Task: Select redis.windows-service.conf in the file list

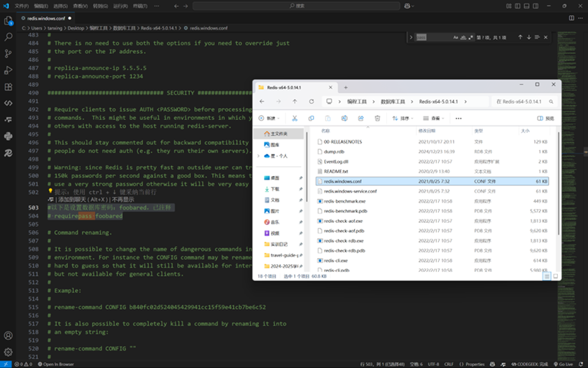Action: point(432,191)
